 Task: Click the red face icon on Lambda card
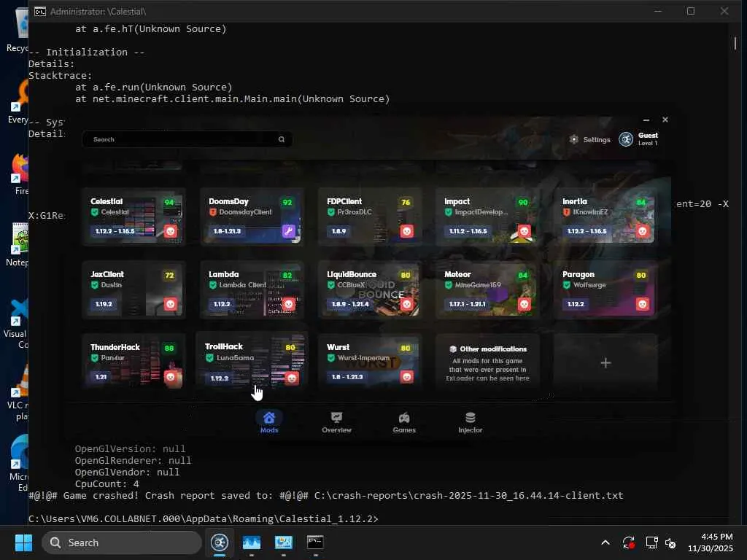pyautogui.click(x=288, y=304)
